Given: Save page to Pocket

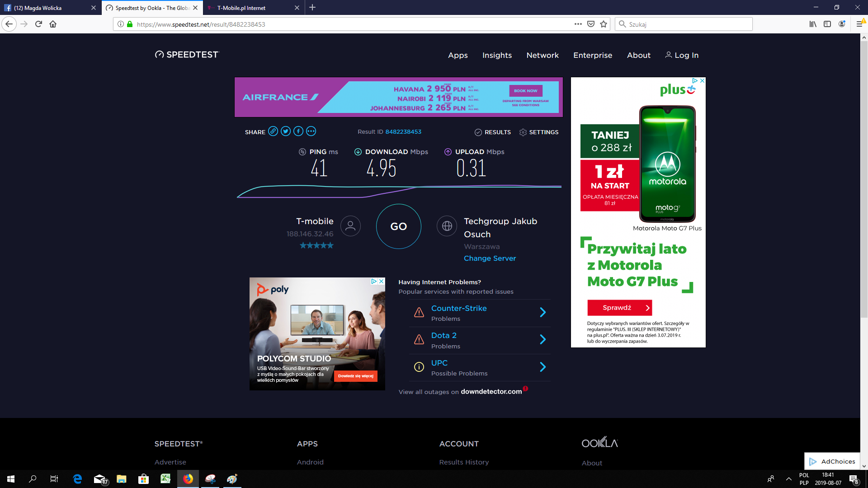Looking at the screenshot, I should click(590, 24).
